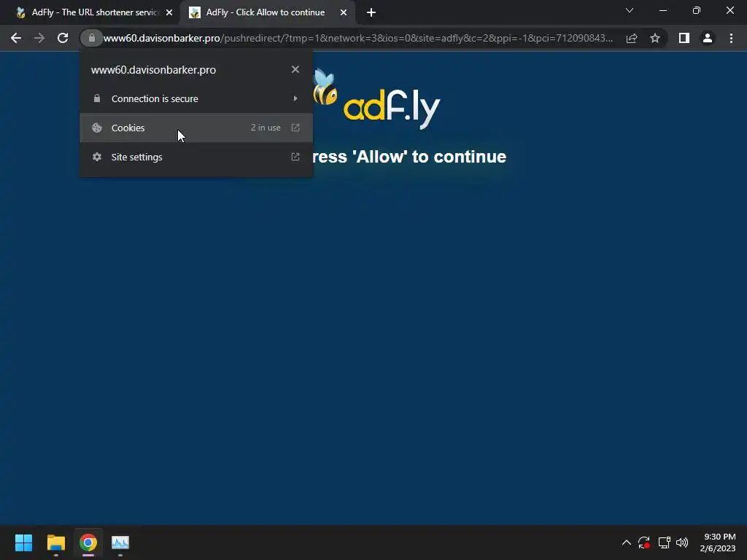The image size is (747, 560).
Task: Click the '2 in use' cookie count
Action: 266,128
